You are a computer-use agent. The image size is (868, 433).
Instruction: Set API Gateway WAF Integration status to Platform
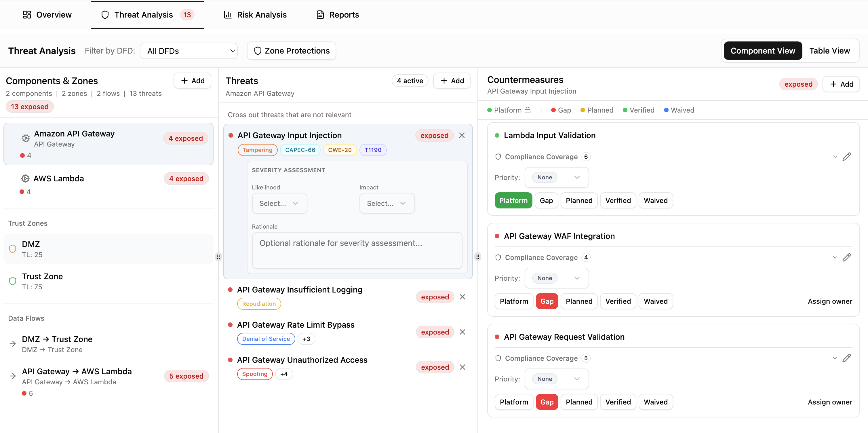pyautogui.click(x=514, y=301)
